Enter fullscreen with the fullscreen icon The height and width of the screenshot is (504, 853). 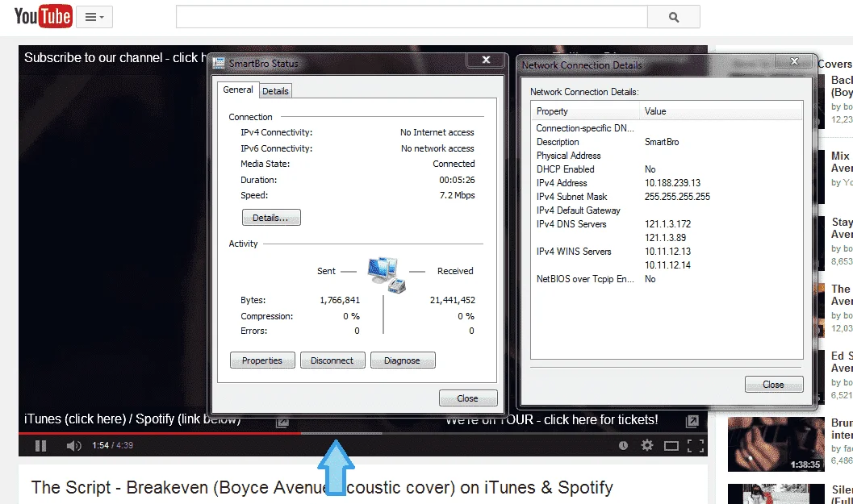(x=696, y=446)
